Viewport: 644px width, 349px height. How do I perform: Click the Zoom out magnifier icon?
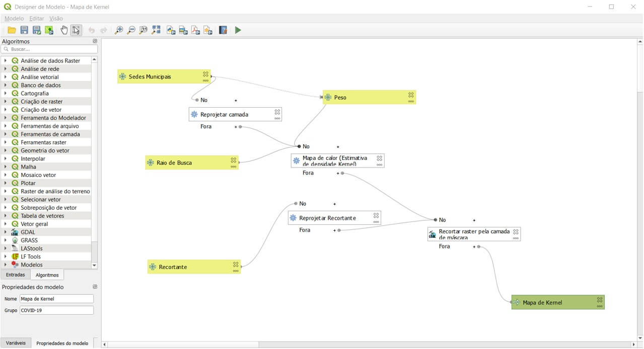[131, 30]
